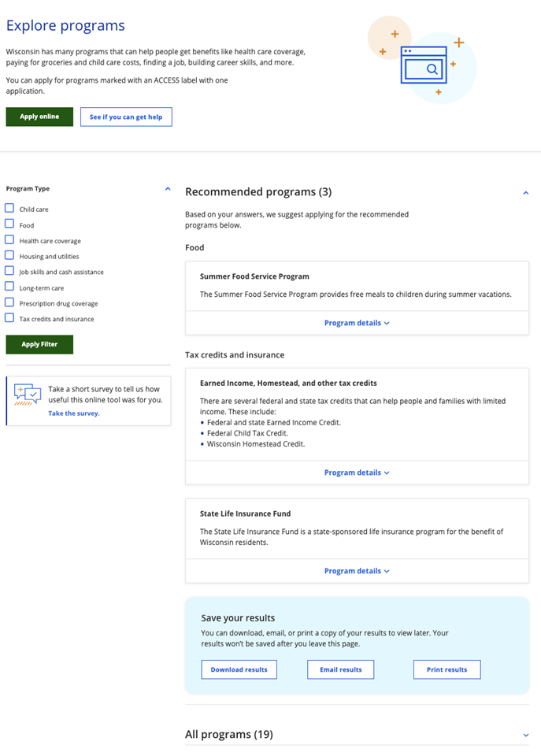The height and width of the screenshot is (756, 541).
Task: Collapse the Program Type filter chevron
Action: click(x=167, y=189)
